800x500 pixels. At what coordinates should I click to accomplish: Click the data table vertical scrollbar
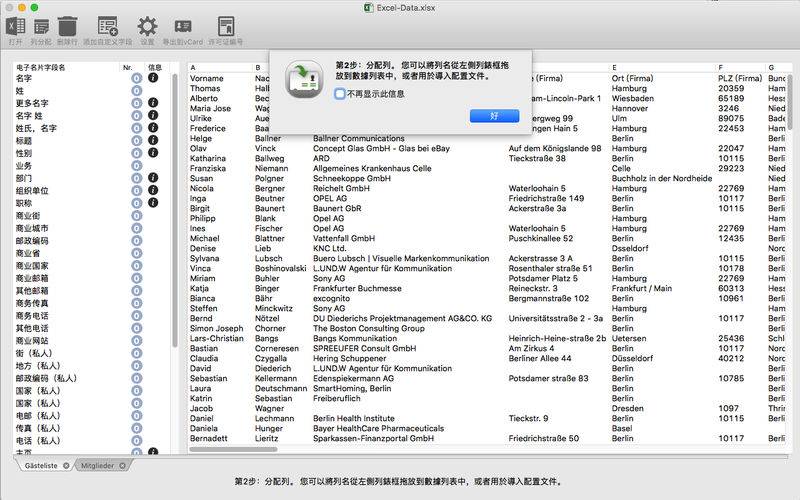pyautogui.click(x=790, y=102)
